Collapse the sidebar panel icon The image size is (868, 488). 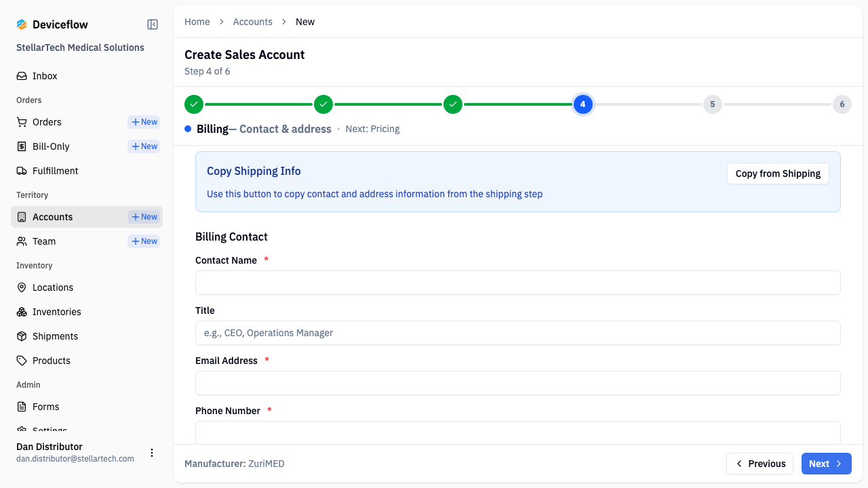tap(153, 24)
